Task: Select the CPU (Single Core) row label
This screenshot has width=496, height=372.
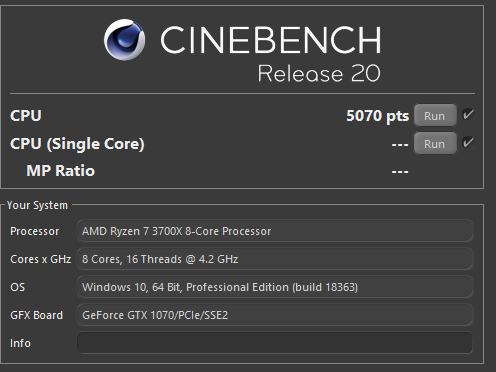Action: coord(77,144)
